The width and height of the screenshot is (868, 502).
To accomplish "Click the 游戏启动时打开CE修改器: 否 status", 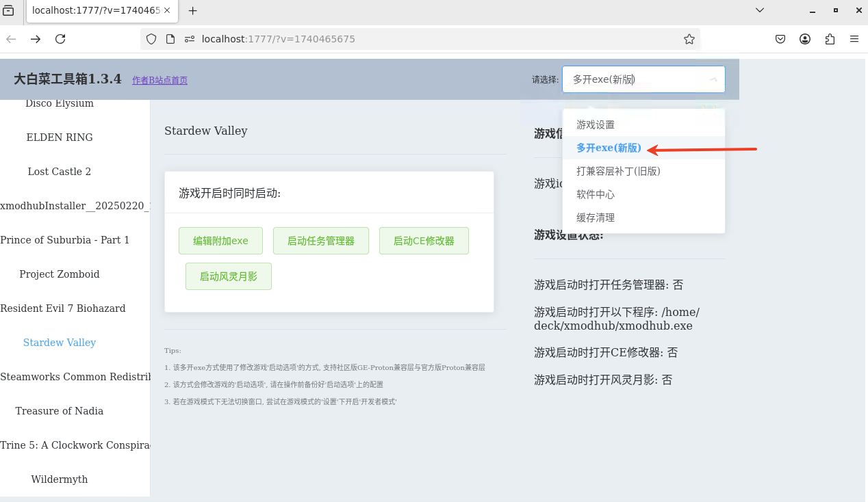I will [x=606, y=352].
